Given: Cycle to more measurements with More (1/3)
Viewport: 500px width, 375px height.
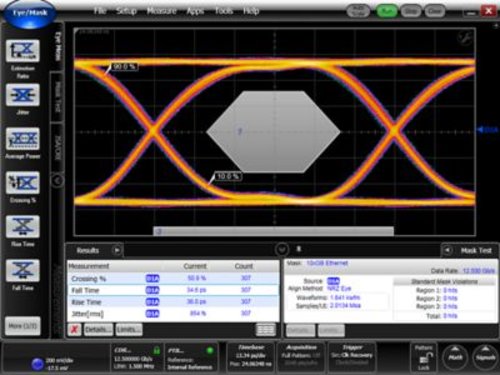Looking at the screenshot, I should (23, 326).
